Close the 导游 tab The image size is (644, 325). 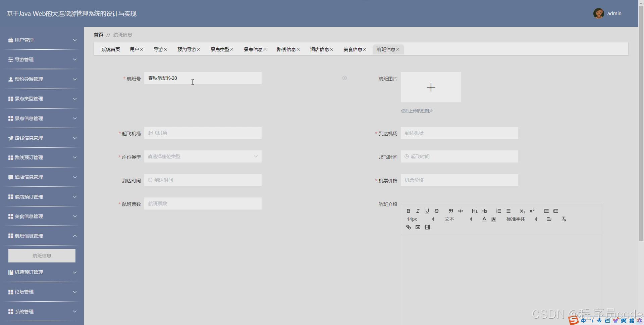[x=165, y=49]
